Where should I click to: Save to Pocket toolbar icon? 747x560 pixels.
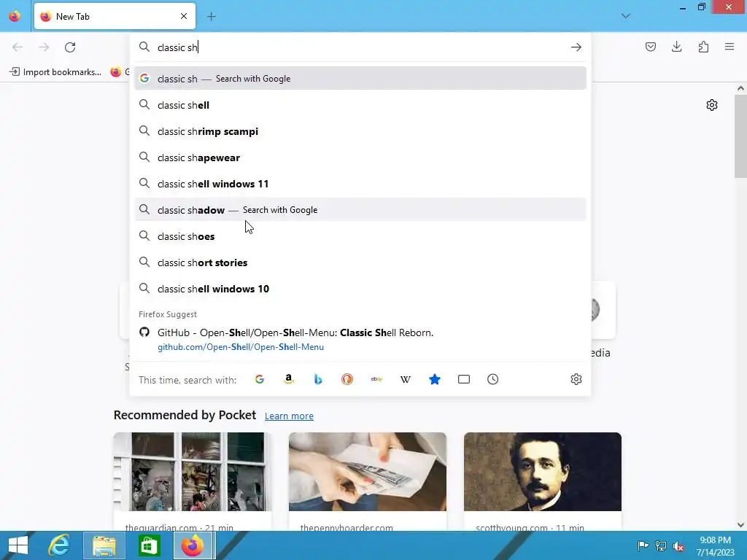pos(650,47)
